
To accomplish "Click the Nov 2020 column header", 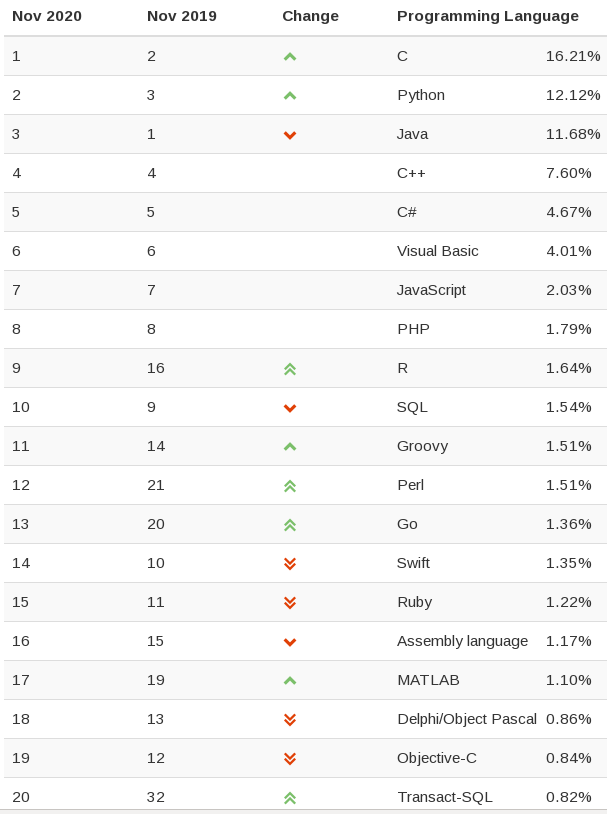I will point(47,16).
